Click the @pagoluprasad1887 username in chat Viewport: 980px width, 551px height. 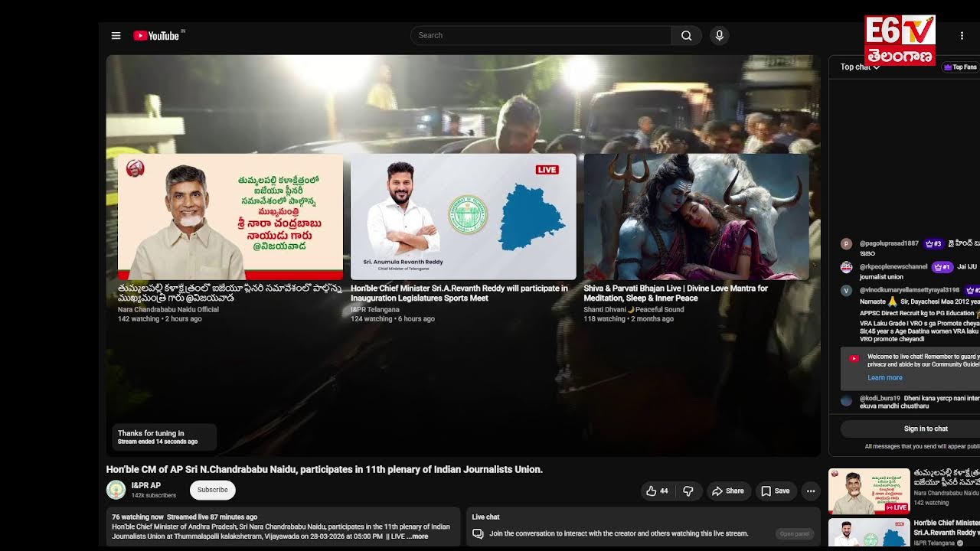pyautogui.click(x=889, y=244)
